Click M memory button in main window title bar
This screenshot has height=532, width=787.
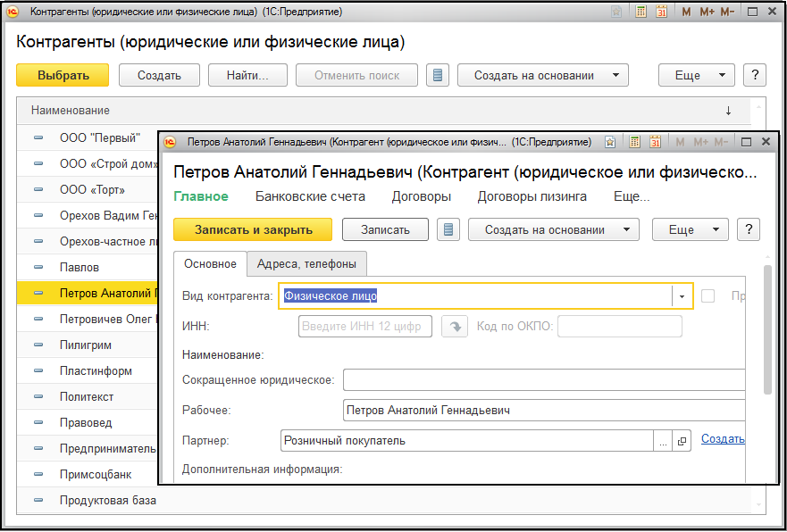click(687, 12)
